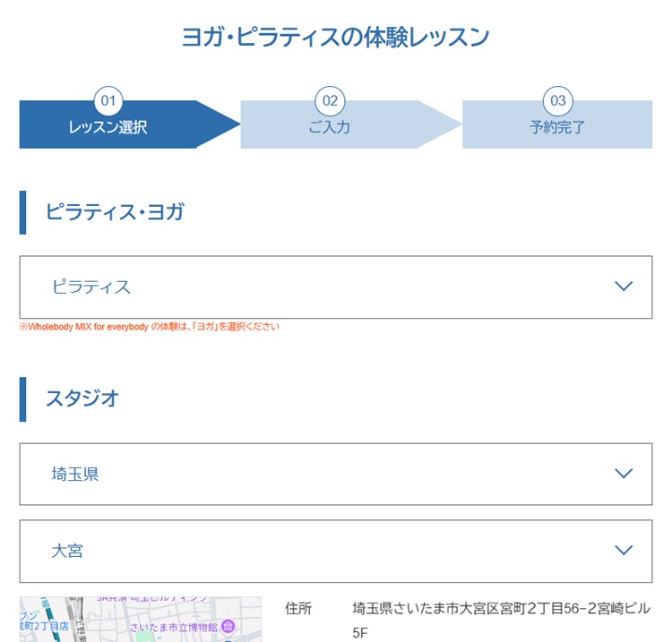The height and width of the screenshot is (642, 672).
Task: Click the スタジオ section heading
Action: pos(82,398)
